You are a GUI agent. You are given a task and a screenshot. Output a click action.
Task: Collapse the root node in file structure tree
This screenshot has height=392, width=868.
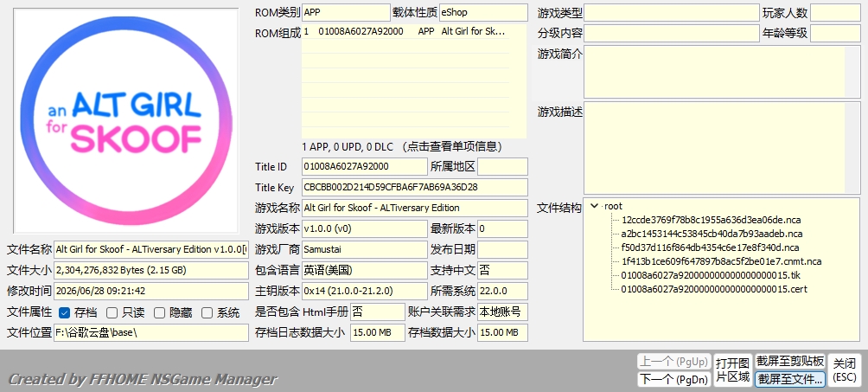point(595,206)
